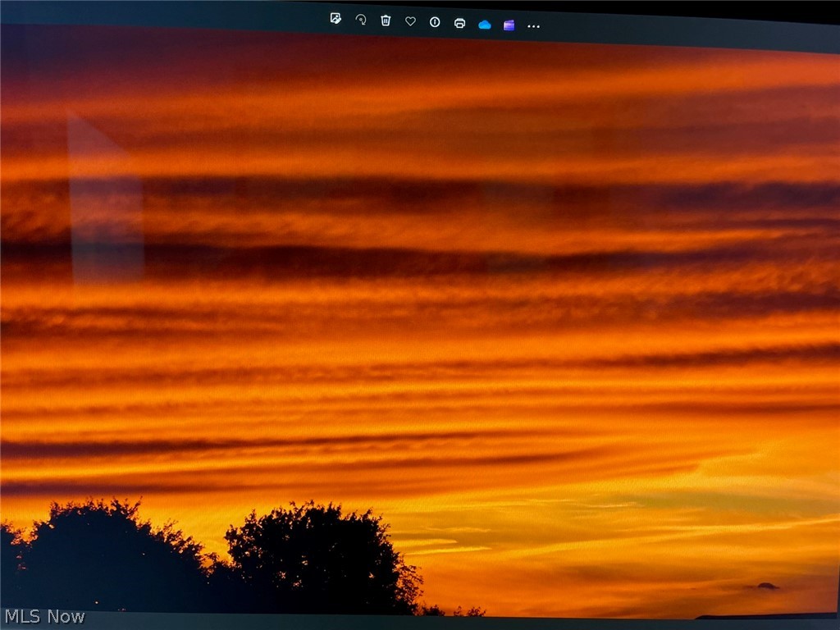Print the photo using the printer icon

[459, 23]
